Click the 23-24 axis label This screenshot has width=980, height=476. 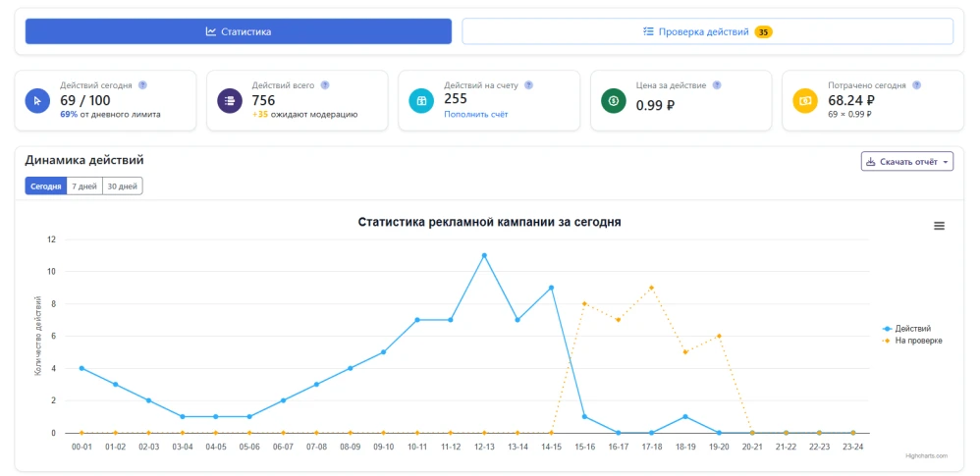click(x=852, y=448)
